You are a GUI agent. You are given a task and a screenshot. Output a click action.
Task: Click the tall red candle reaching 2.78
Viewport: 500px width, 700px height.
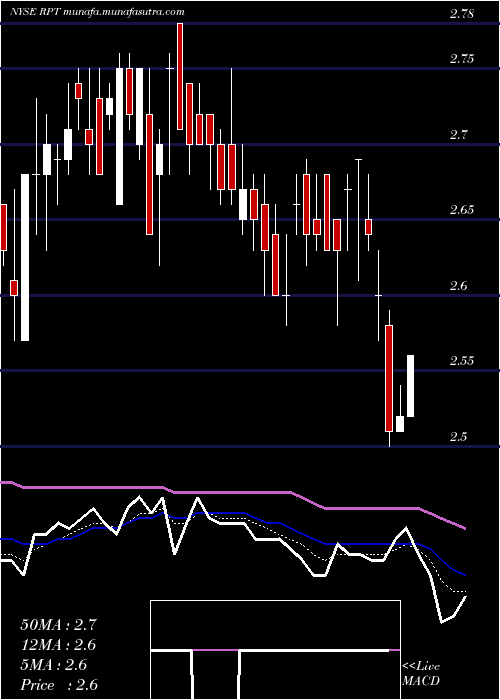point(180,76)
